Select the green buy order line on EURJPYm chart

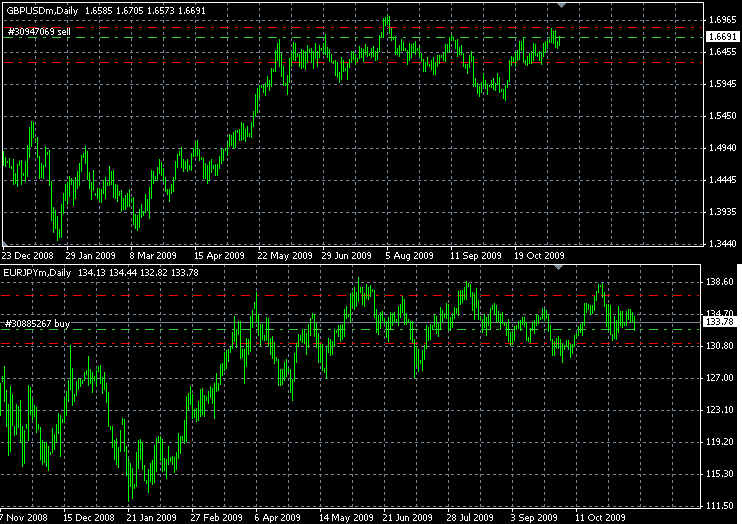pos(350,329)
